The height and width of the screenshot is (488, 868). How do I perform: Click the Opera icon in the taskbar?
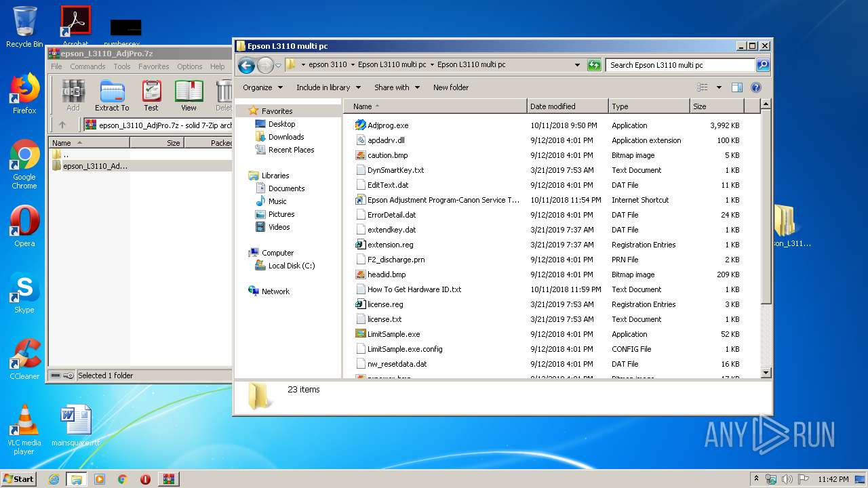point(145,479)
